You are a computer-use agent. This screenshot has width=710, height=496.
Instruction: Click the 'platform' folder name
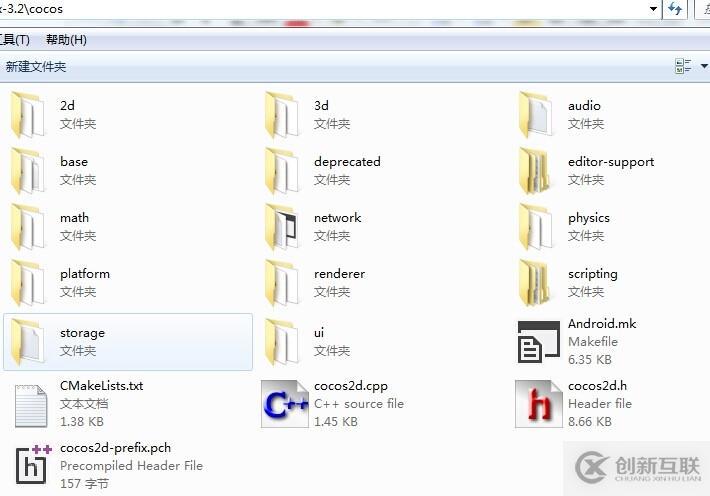click(85, 274)
